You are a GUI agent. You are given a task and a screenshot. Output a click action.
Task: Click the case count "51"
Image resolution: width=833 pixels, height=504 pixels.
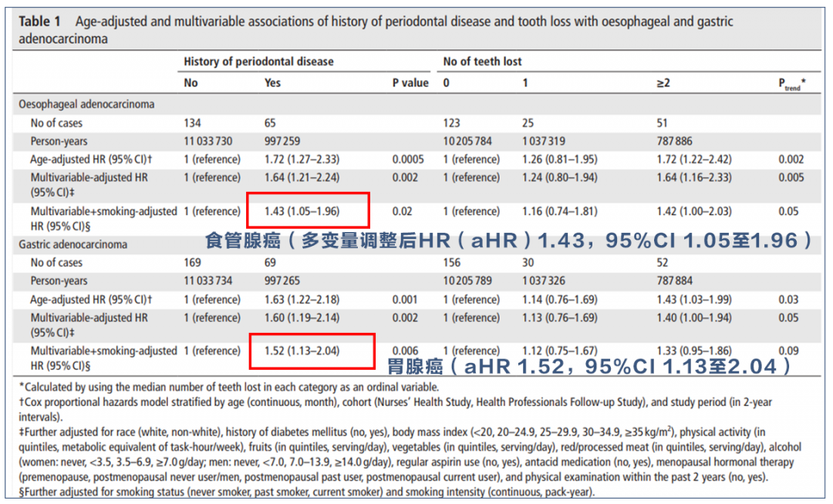pyautogui.click(x=662, y=123)
